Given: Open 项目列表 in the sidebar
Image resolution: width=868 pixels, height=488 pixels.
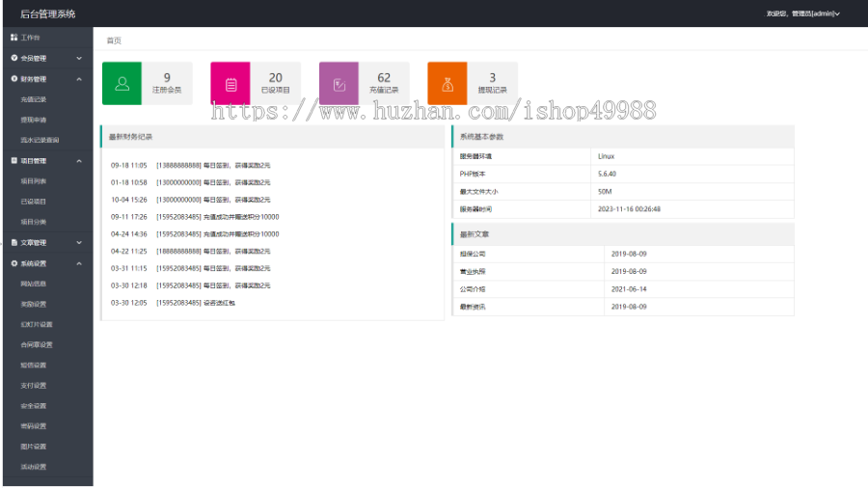Looking at the screenshot, I should coord(33,181).
